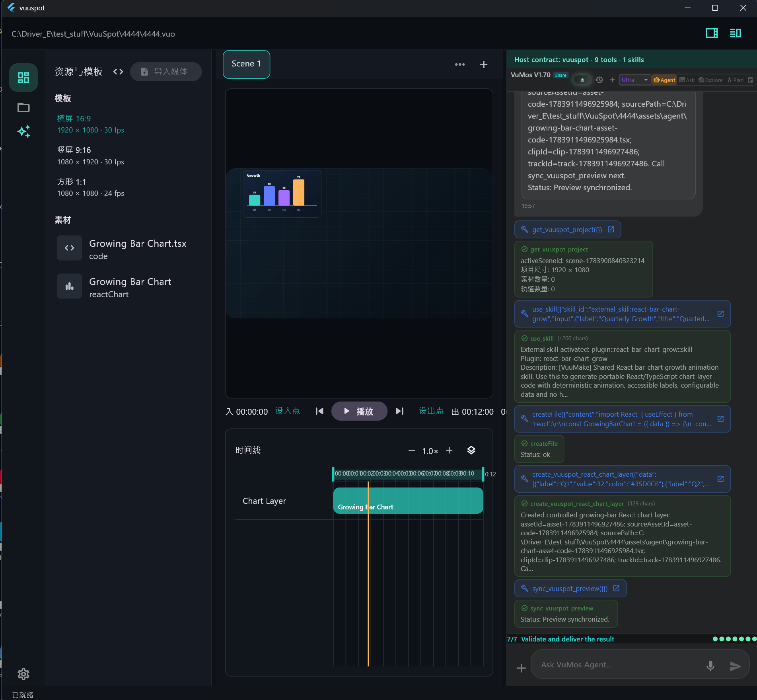Viewport: 757px width, 700px height.
Task: Zoom out timeline with minus icon
Action: click(412, 450)
